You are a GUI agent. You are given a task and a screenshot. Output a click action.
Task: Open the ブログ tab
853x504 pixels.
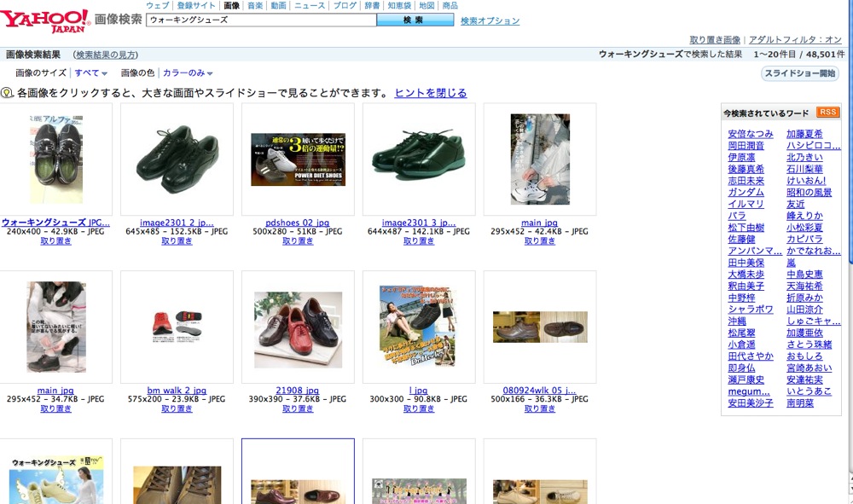[x=345, y=5]
